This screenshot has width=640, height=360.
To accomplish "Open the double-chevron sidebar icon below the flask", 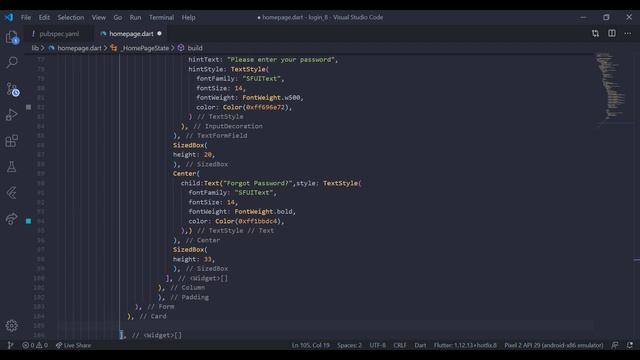I will (x=11, y=193).
